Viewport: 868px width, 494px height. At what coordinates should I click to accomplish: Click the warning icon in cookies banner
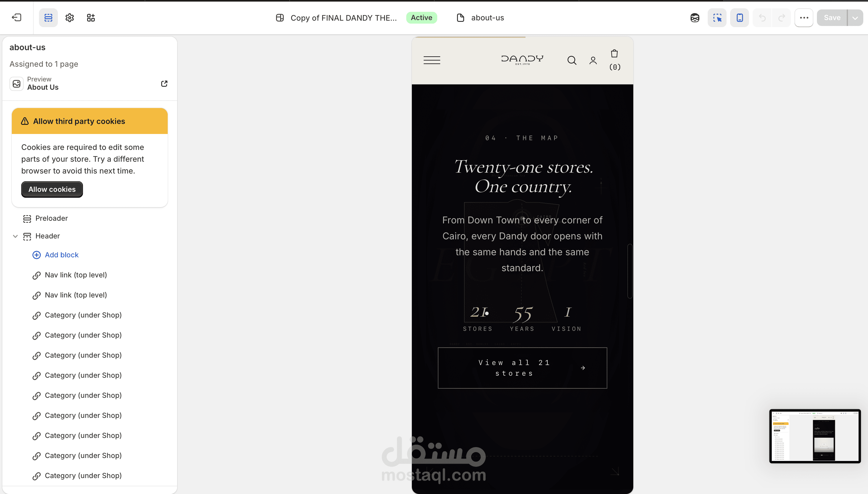tap(25, 121)
